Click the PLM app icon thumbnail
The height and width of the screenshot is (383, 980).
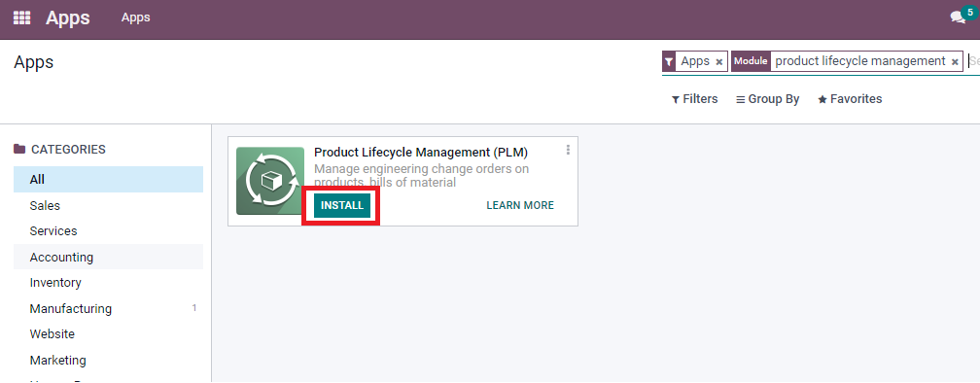pyautogui.click(x=270, y=181)
